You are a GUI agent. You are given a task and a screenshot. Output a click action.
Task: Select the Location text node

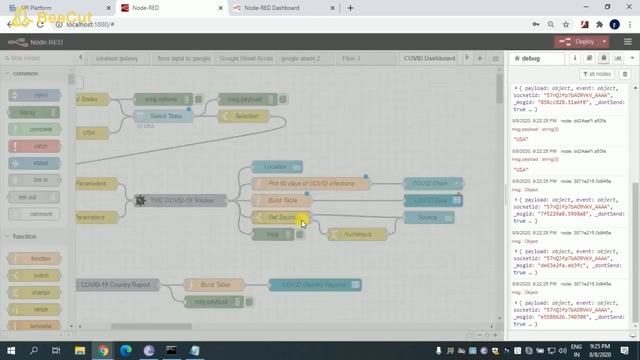click(277, 167)
